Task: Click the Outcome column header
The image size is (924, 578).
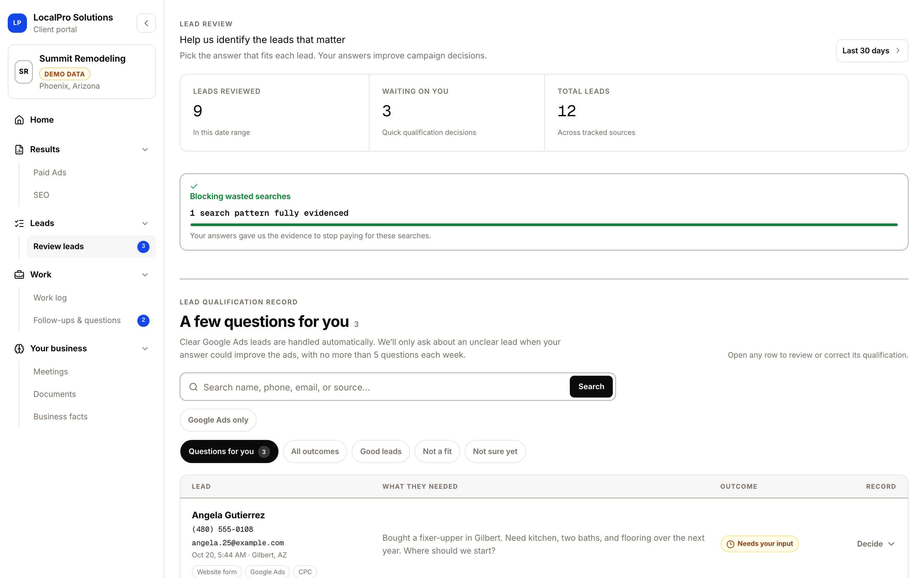Action: coord(739,486)
